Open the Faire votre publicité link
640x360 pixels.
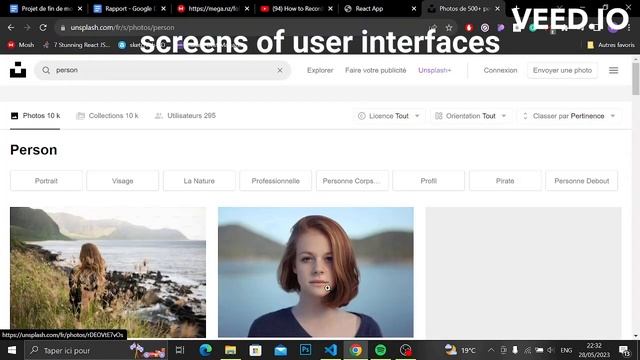376,70
